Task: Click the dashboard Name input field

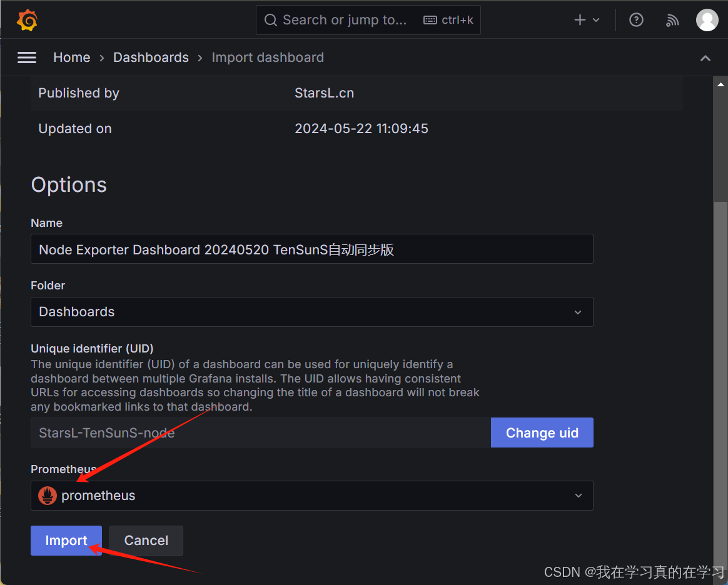Action: click(x=312, y=249)
